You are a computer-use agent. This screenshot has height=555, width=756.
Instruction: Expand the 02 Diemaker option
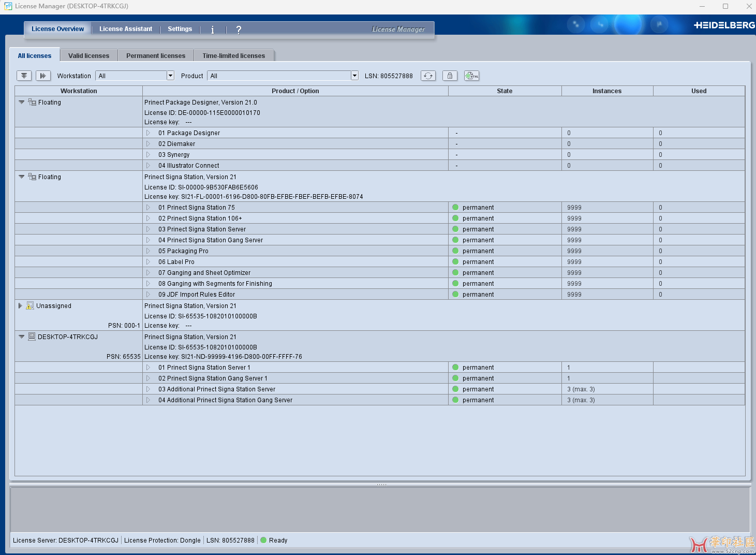148,143
